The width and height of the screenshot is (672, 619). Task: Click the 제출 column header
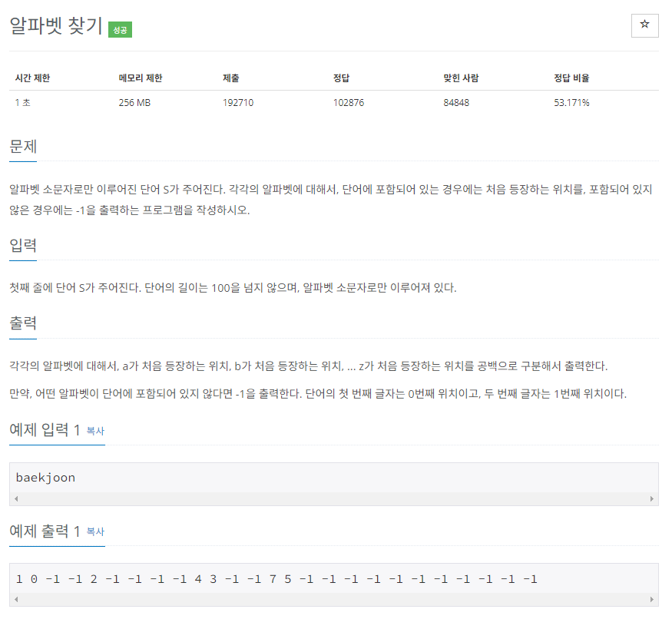231,78
